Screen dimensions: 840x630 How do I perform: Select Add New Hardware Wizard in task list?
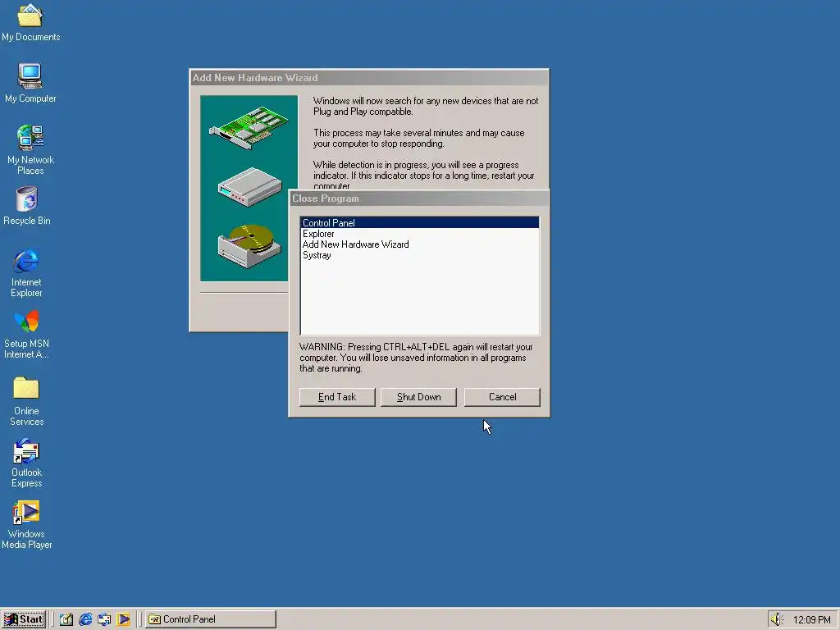point(419,244)
